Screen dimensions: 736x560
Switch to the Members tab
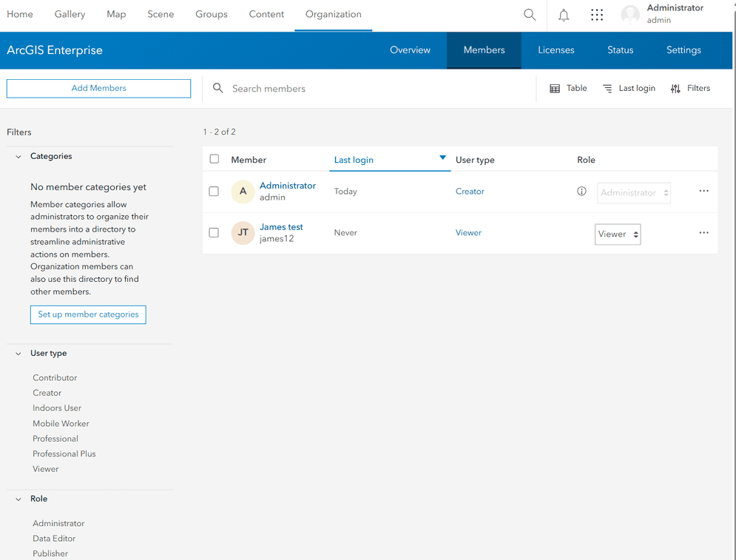point(484,50)
